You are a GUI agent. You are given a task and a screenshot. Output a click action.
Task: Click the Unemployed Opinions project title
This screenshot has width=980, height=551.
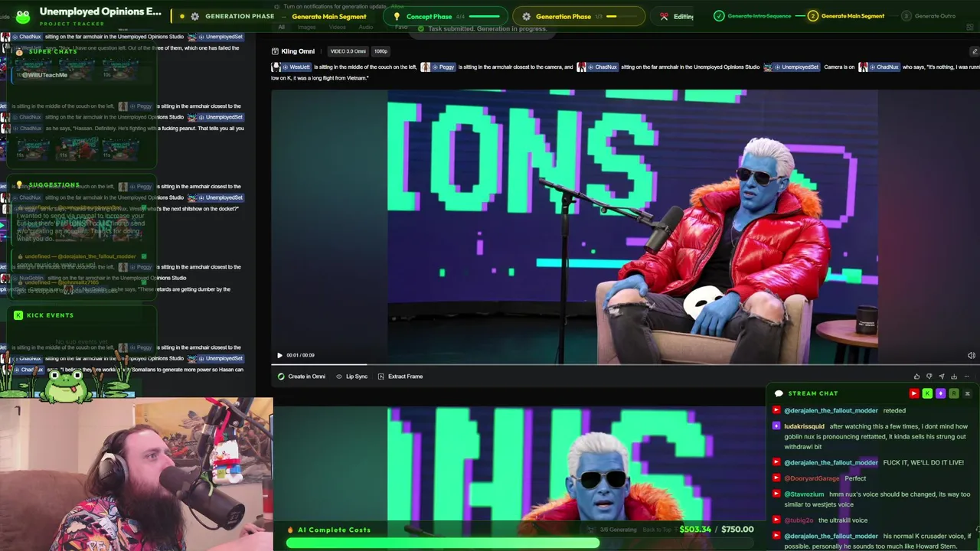[x=100, y=11]
